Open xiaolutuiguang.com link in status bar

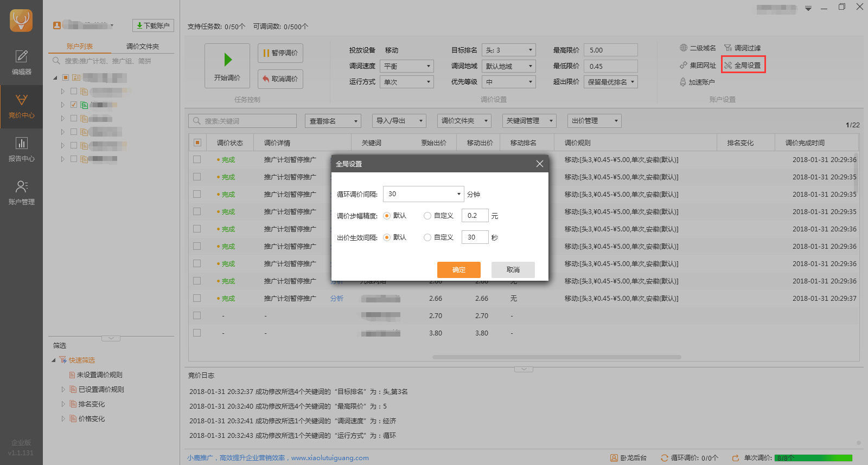coord(330,458)
